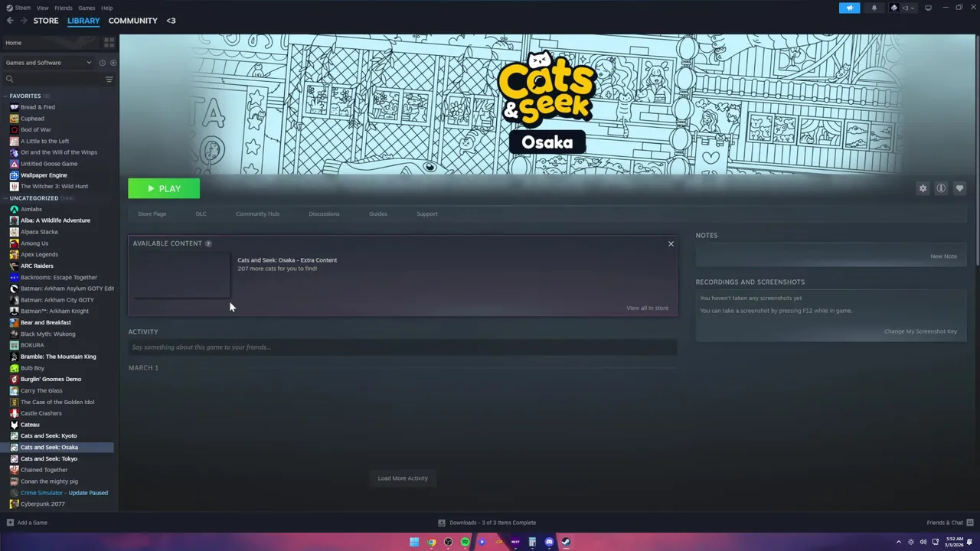Open Available Content help question mark
Image resolution: width=980 pixels, height=551 pixels.
tap(208, 243)
